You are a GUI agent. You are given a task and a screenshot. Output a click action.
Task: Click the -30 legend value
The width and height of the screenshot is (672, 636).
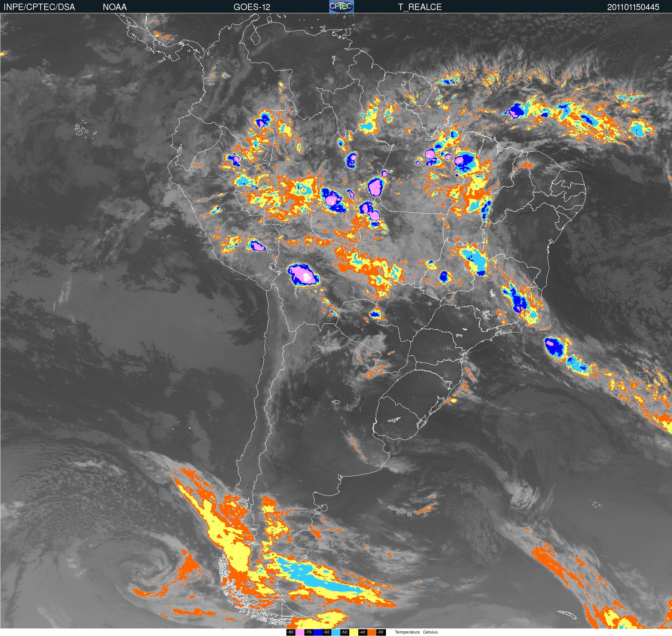click(380, 632)
